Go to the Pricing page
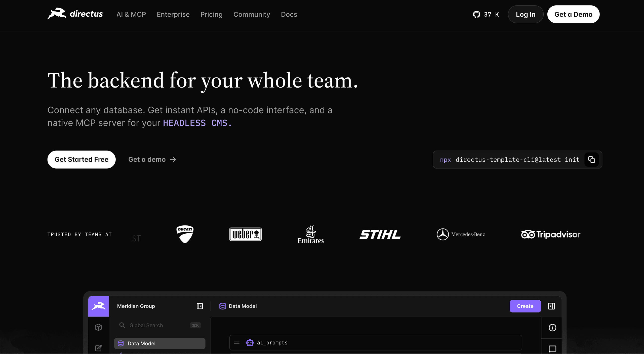 pyautogui.click(x=211, y=14)
